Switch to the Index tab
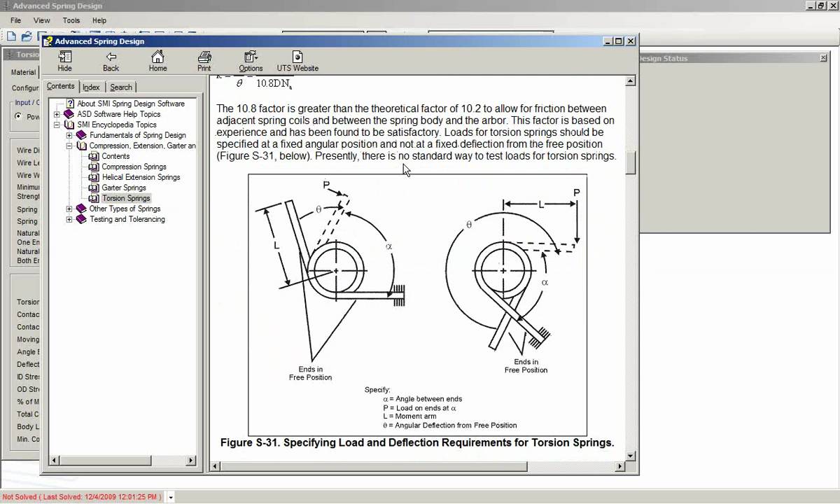 91,87
